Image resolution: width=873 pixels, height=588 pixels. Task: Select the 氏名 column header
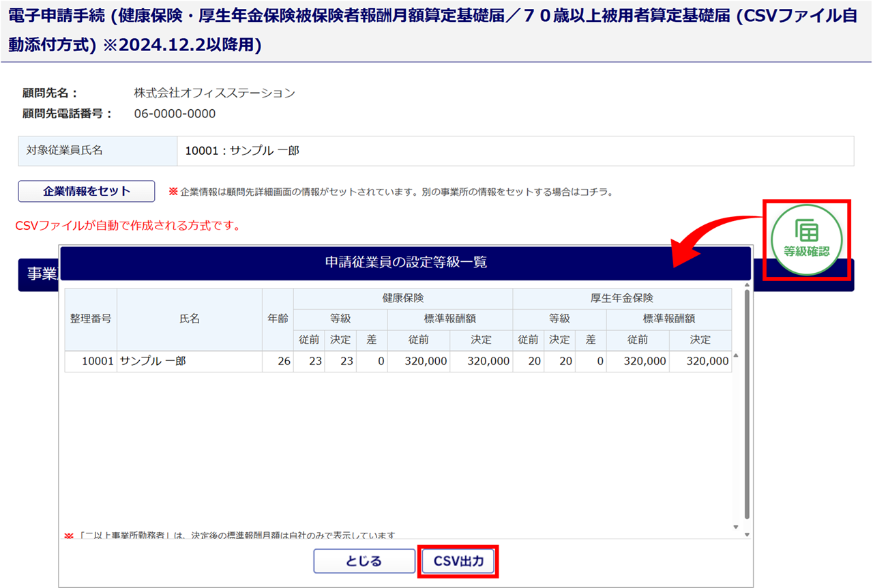(190, 319)
